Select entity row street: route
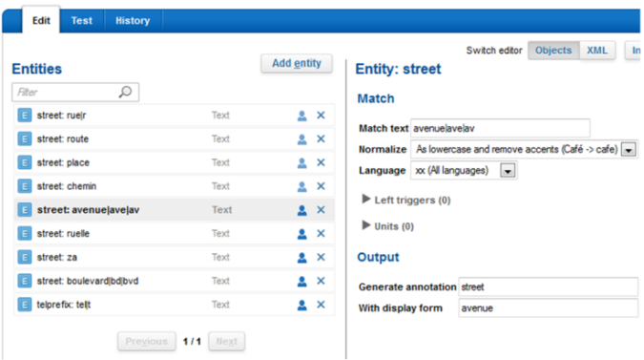 (x=175, y=138)
